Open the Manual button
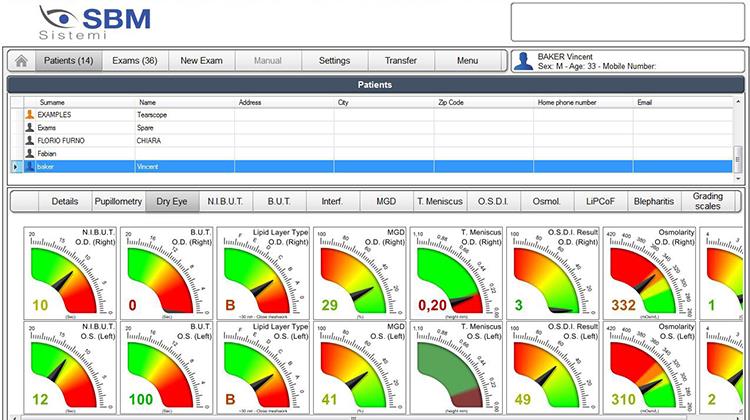 pyautogui.click(x=268, y=61)
